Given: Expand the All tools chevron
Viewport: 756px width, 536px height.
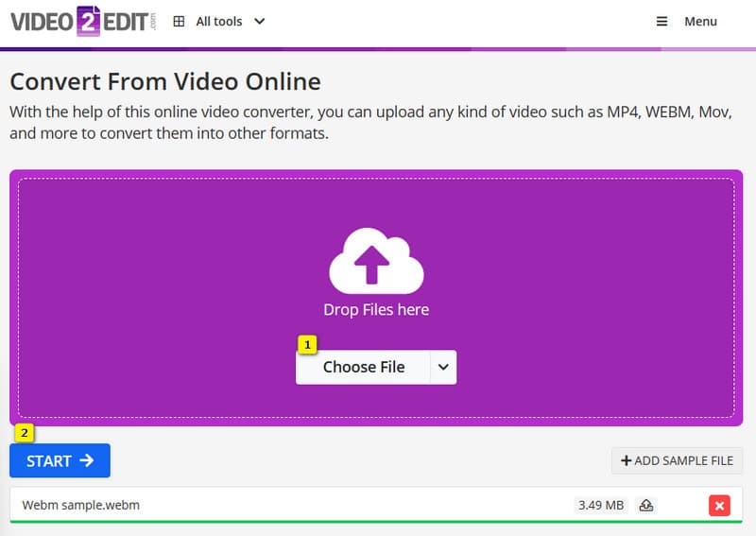Looking at the screenshot, I should 260,22.
